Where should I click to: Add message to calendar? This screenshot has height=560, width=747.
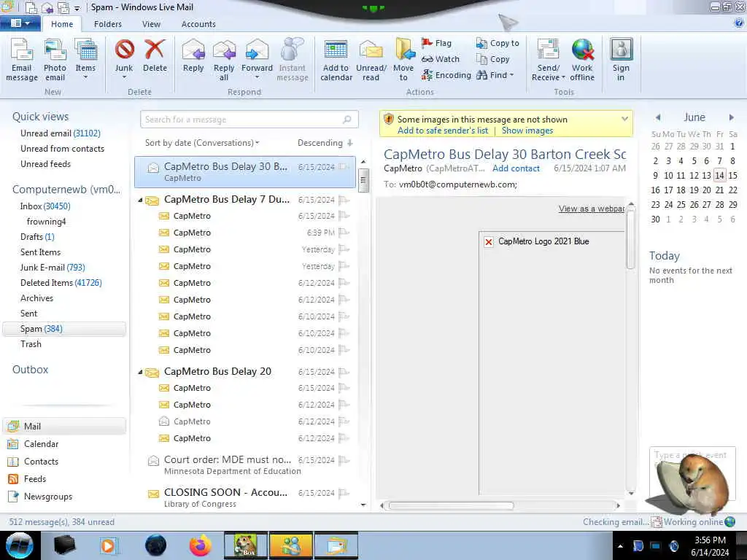[336, 60]
